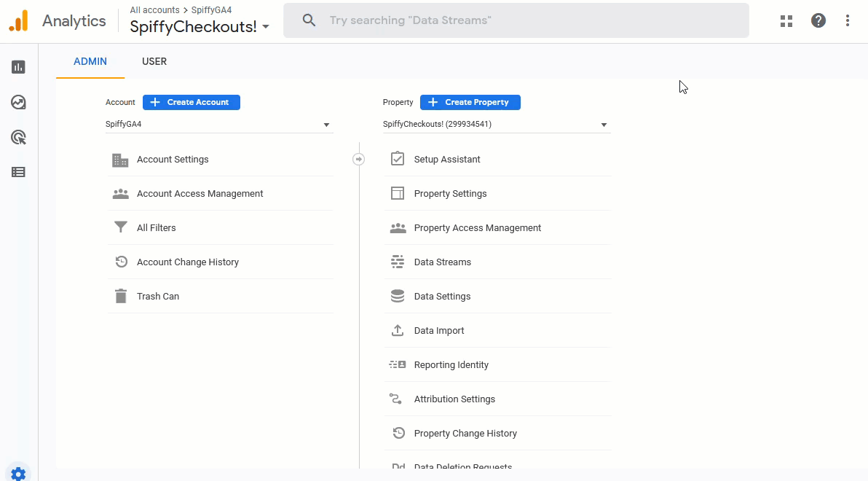The image size is (868, 481).
Task: Click the search magnifier icon
Action: pos(309,20)
